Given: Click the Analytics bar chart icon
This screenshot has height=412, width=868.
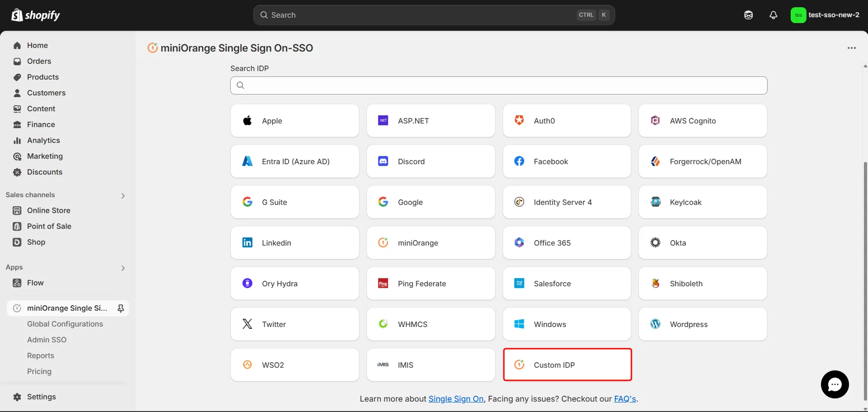Looking at the screenshot, I should (x=17, y=140).
